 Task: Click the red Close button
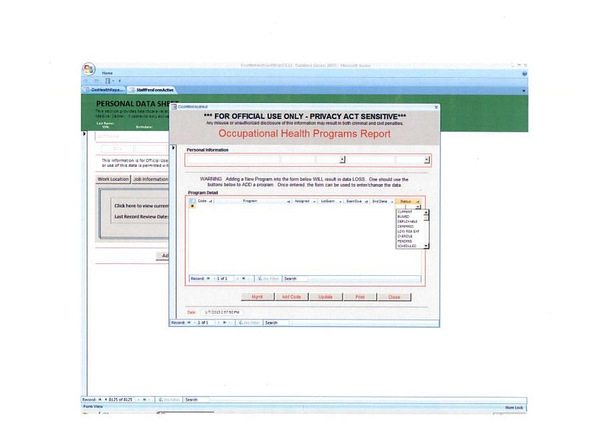click(x=394, y=297)
